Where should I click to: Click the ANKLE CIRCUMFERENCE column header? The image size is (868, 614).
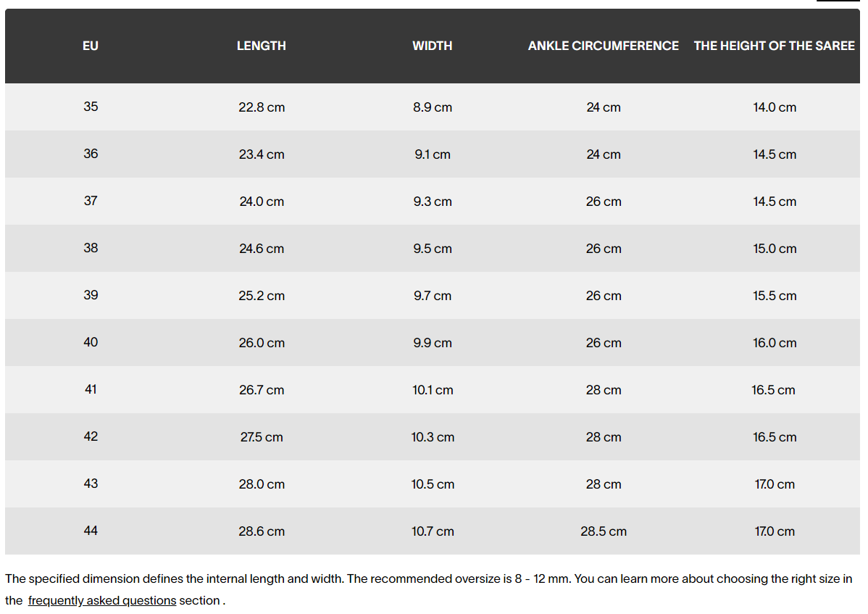604,46
